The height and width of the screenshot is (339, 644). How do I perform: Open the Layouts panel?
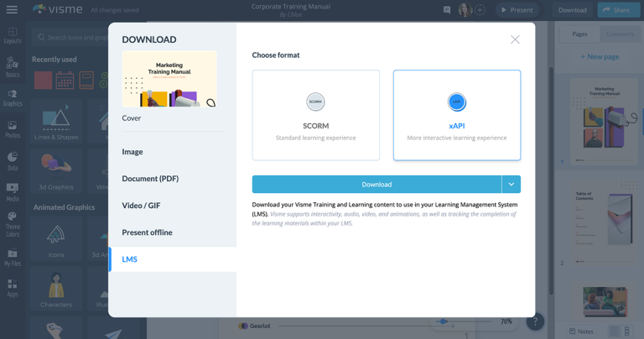click(12, 34)
